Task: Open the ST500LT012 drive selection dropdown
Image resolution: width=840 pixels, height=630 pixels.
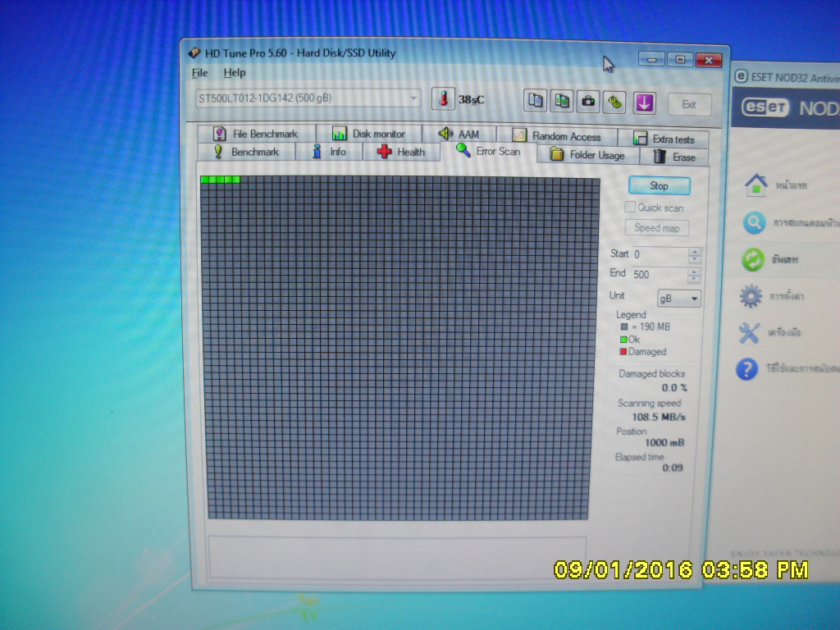Action: click(x=308, y=98)
